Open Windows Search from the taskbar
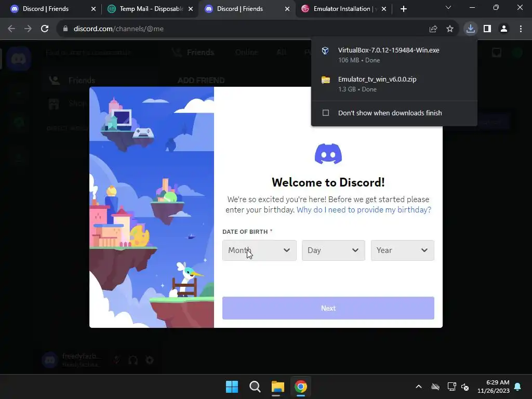 click(x=255, y=387)
